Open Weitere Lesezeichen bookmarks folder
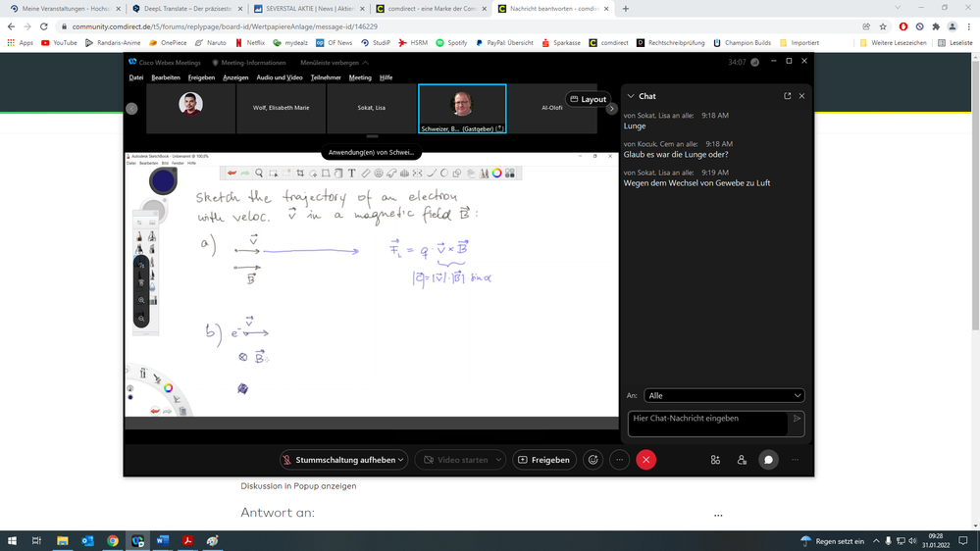Screen dimensions: 980x551 click(x=893, y=43)
